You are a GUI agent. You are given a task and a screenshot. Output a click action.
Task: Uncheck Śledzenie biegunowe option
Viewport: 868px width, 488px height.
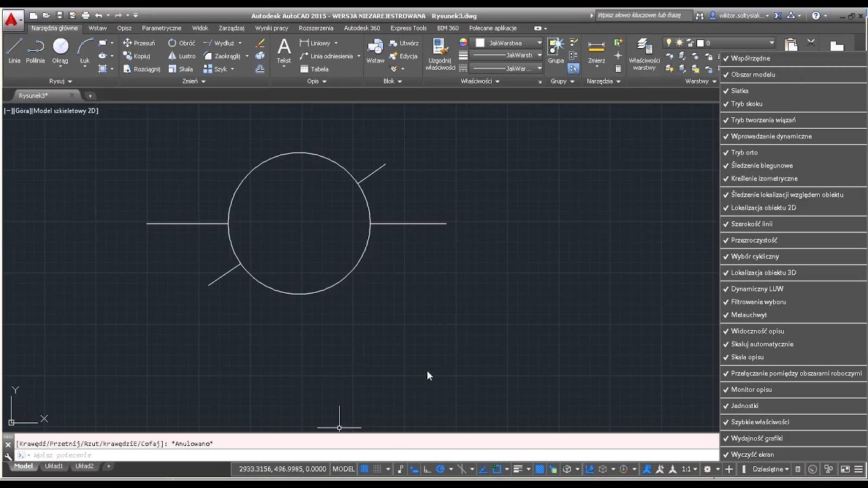pos(793,165)
